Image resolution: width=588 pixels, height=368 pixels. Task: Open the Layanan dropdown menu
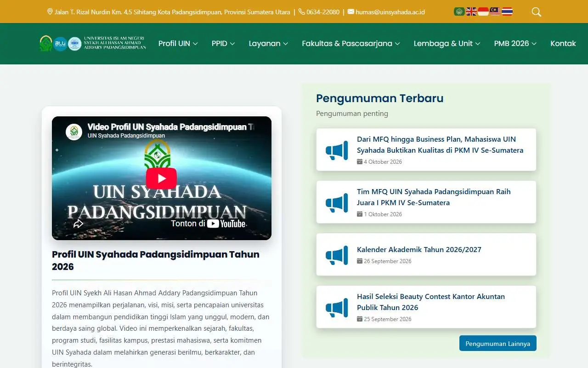point(269,43)
